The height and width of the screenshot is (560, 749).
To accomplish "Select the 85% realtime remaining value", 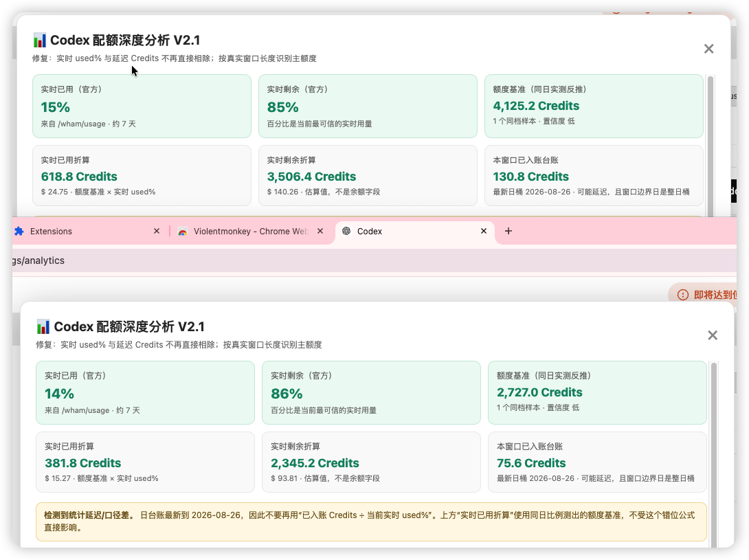I will [x=283, y=107].
